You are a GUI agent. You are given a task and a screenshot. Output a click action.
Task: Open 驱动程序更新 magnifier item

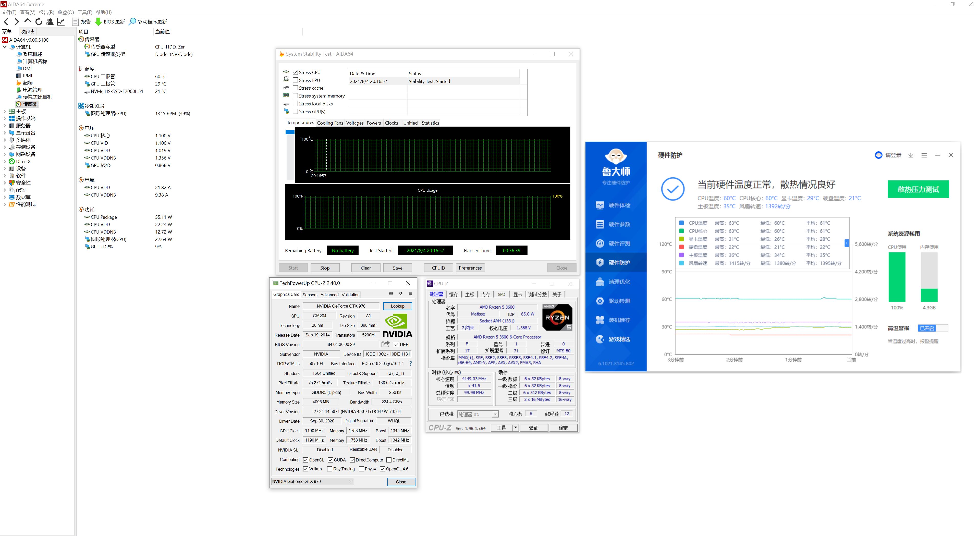pyautogui.click(x=148, y=22)
